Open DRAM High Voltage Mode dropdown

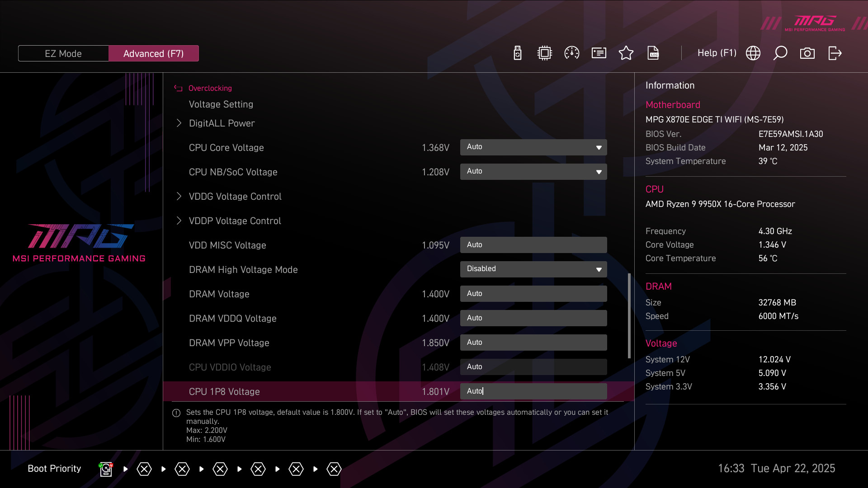tap(533, 269)
